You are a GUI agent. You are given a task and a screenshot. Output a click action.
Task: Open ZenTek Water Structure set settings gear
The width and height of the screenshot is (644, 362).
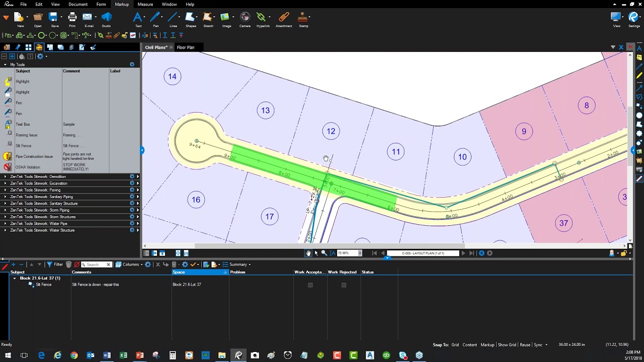point(132,230)
